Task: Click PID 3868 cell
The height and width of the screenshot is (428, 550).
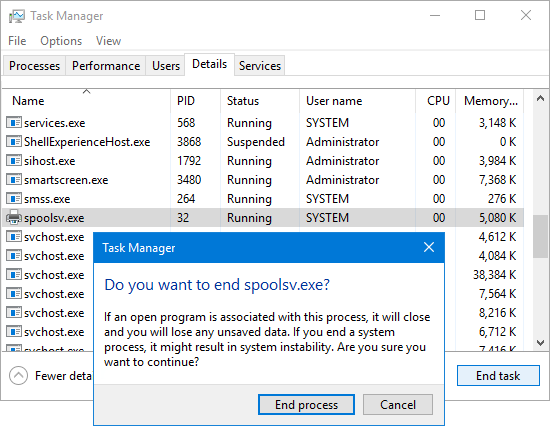Action: pyautogui.click(x=189, y=141)
